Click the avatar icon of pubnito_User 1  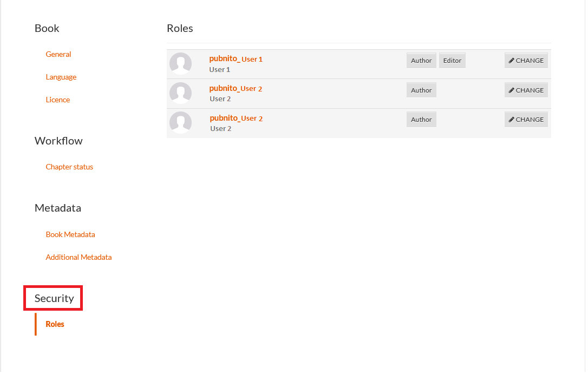tap(180, 63)
